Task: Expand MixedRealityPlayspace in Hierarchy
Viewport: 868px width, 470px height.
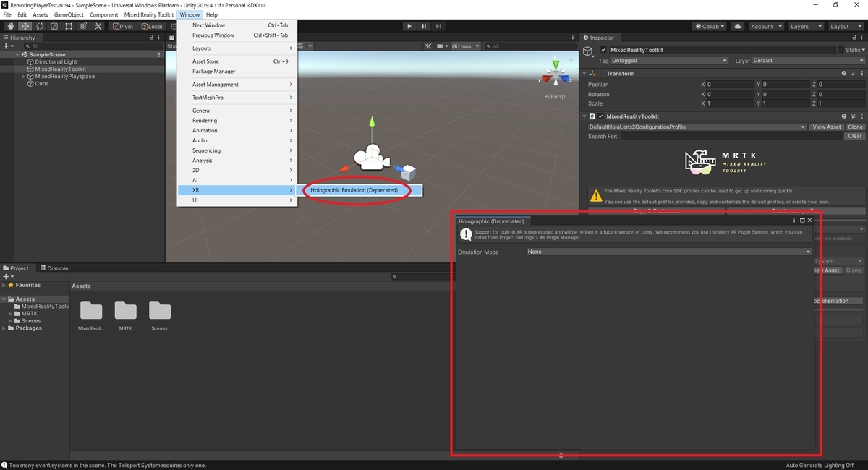Action: click(24, 76)
